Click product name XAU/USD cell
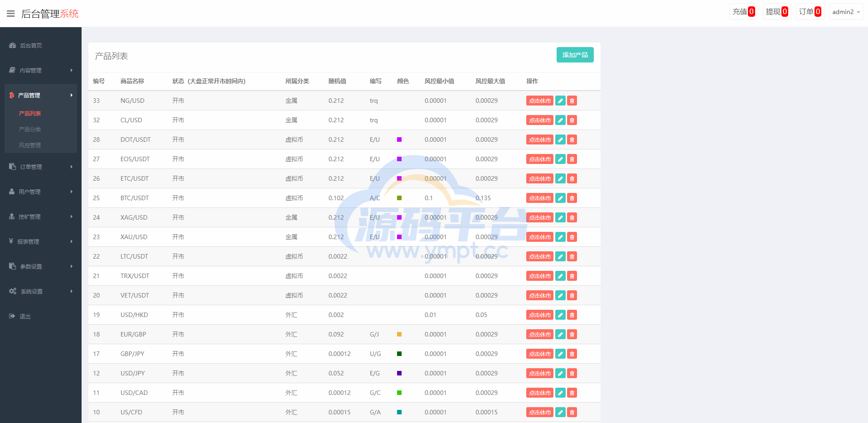Viewport: 868px width, 423px height. pyautogui.click(x=134, y=237)
